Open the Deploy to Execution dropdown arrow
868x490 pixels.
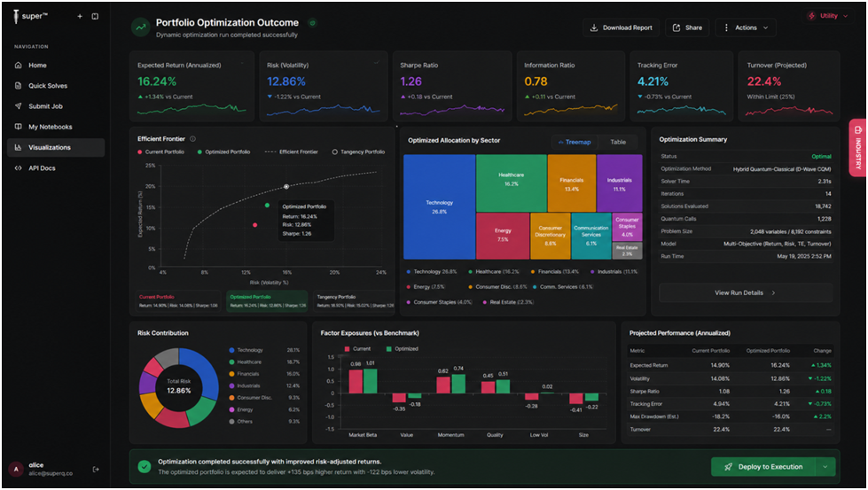(825, 467)
